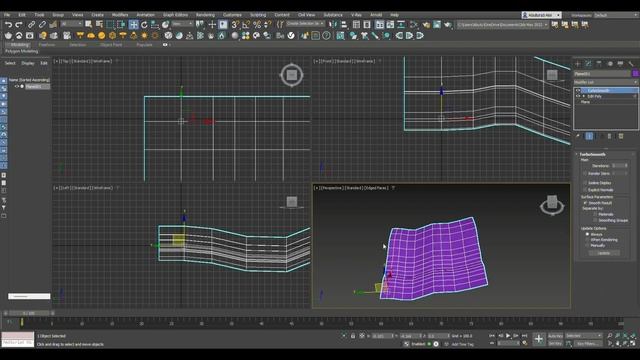640x360 pixels.
Task: Select the Link tool icon
Action: (31, 25)
